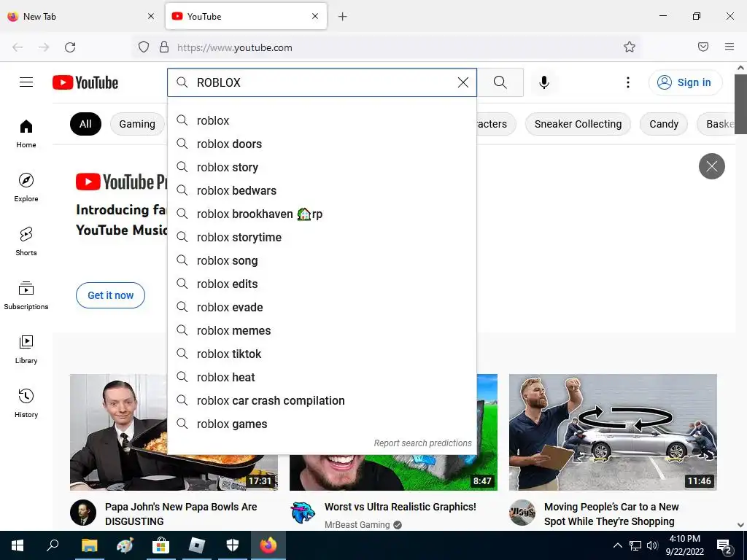Go to Home in the sidebar
Screen dimensions: 747x560
click(x=26, y=134)
